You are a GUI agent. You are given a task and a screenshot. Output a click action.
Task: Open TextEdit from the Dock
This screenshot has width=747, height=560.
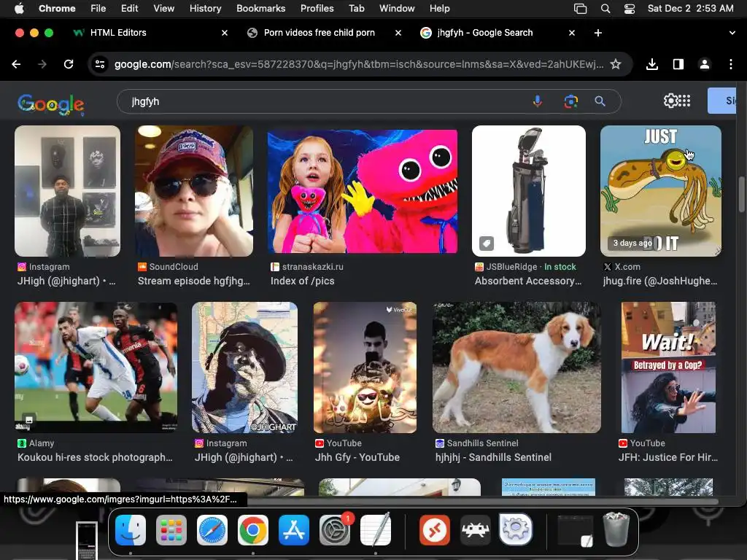tap(376, 529)
